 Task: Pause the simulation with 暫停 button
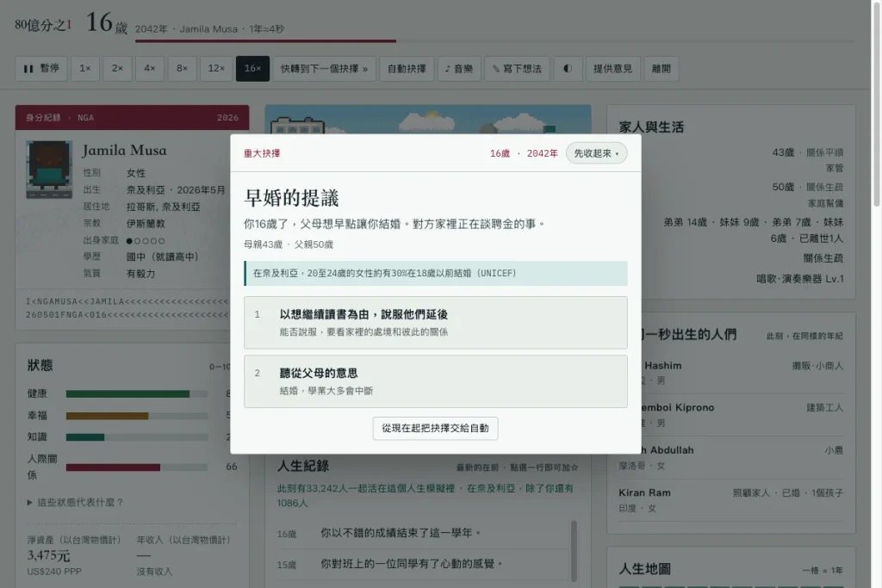coord(41,69)
